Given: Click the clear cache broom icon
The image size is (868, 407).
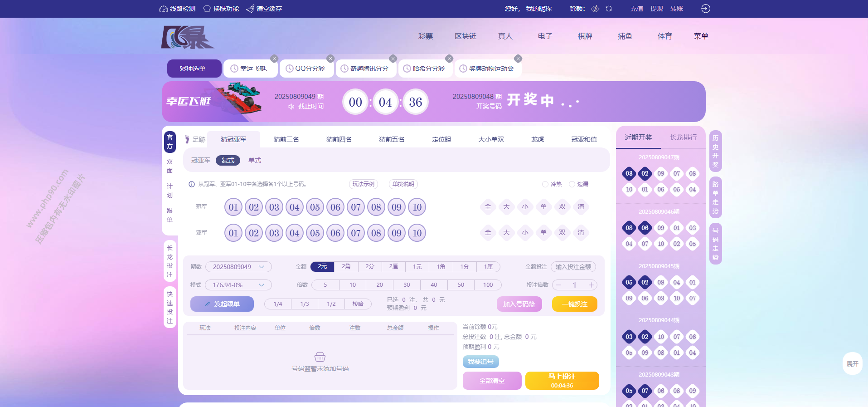Looking at the screenshot, I should [250, 9].
